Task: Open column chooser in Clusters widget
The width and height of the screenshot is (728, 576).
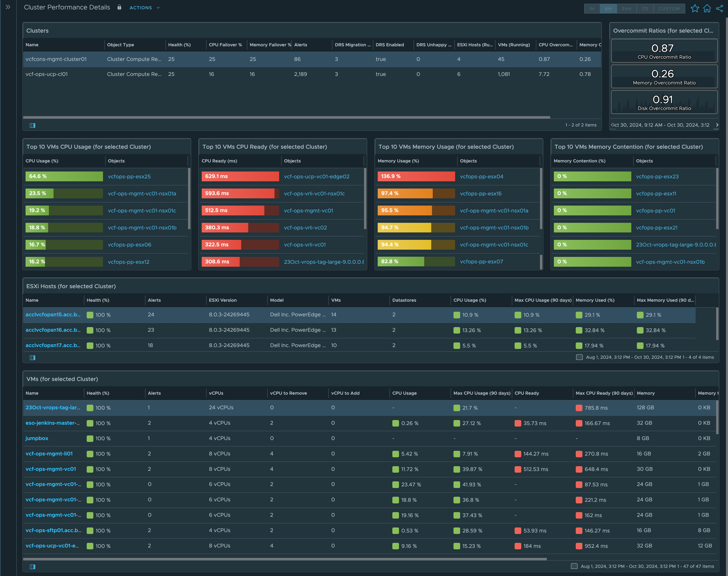Action: click(x=32, y=125)
